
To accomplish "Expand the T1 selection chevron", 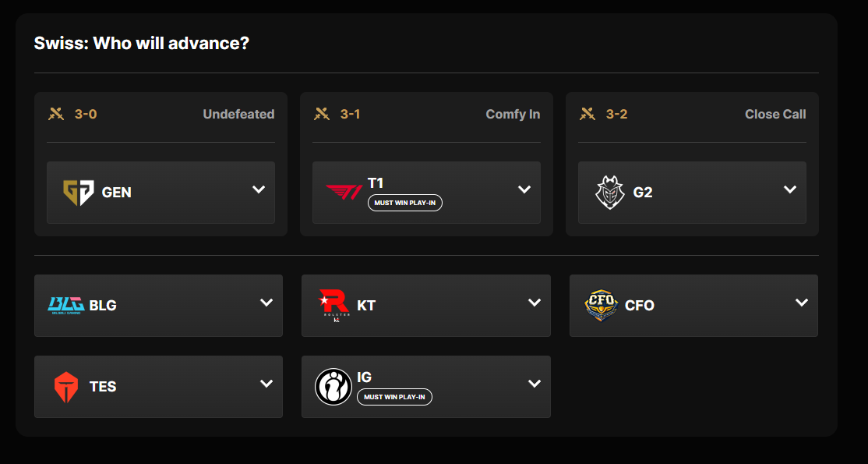I will click(x=524, y=189).
